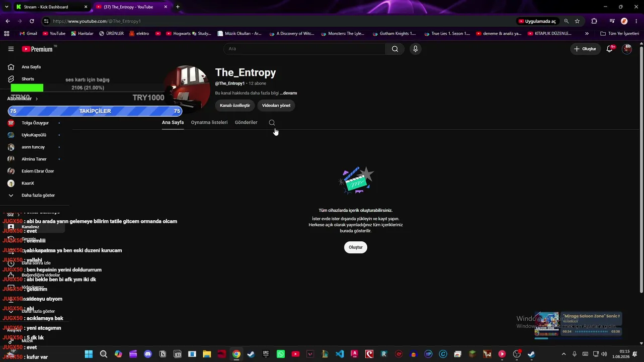Open YouTube notifications bell

click(x=610, y=49)
